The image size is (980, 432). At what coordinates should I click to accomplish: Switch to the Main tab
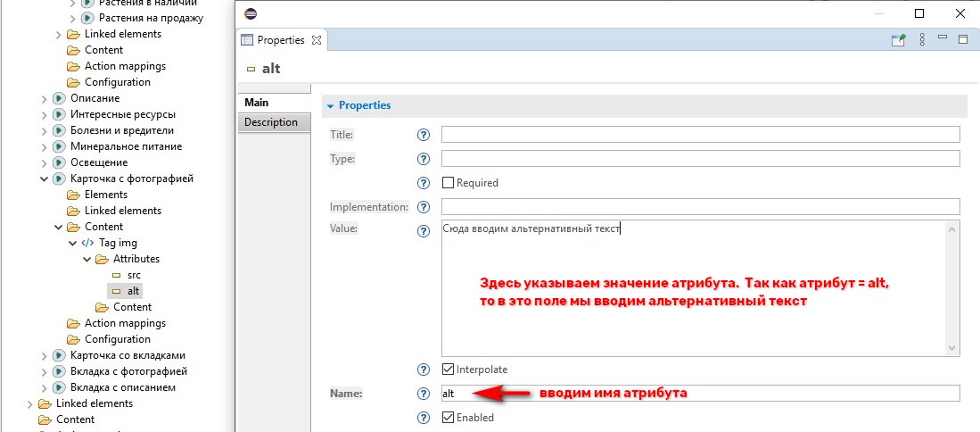[x=275, y=103]
